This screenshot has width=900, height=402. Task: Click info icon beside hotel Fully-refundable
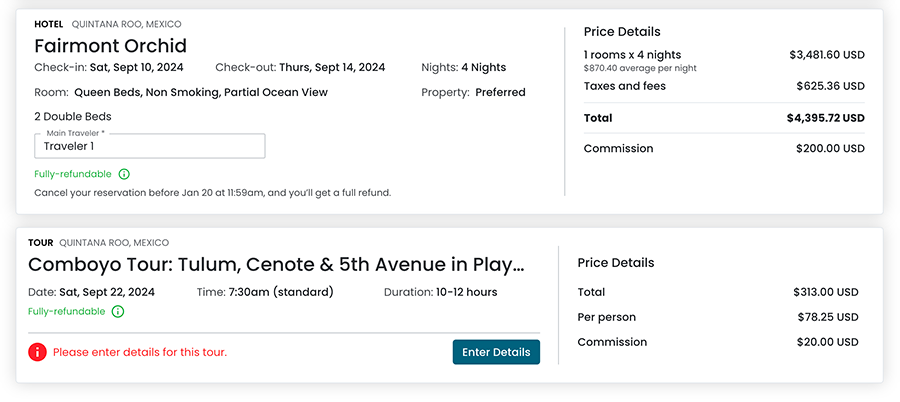coord(124,174)
